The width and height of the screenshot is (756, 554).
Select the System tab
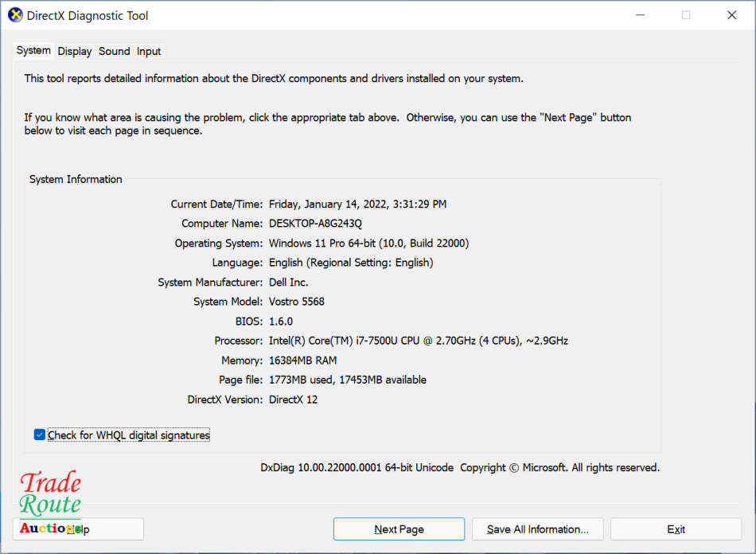[x=33, y=50]
